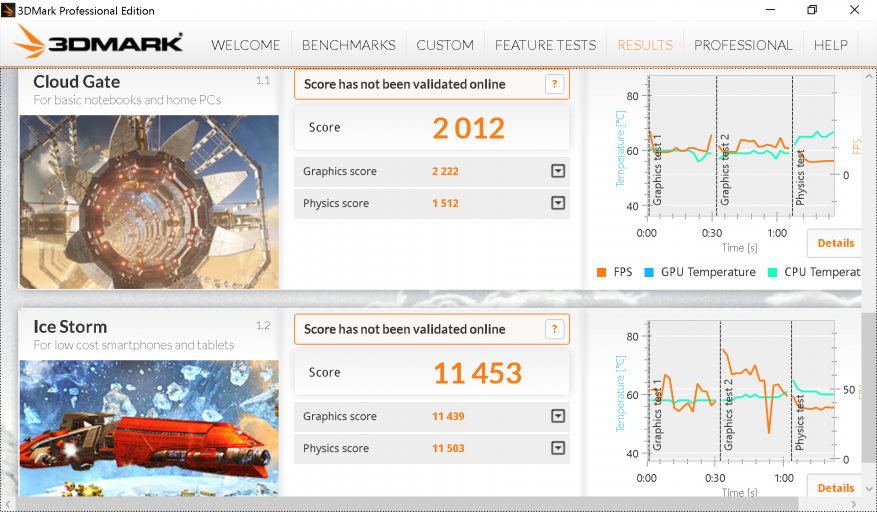
Task: Click the Cloud Gate benchmark thumbnail
Action: (x=149, y=202)
